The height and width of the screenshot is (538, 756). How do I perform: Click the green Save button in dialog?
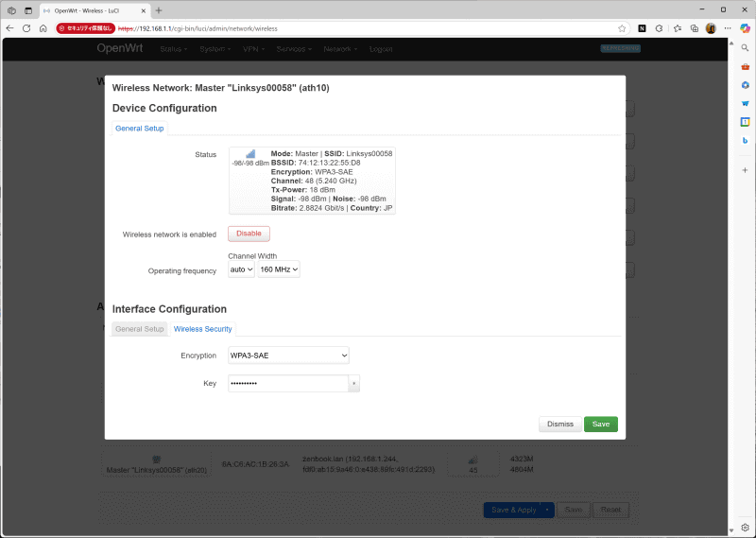point(601,425)
